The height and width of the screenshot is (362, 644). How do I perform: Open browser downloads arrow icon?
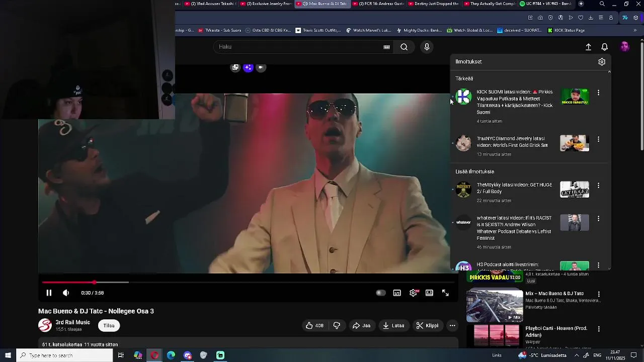pyautogui.click(x=591, y=18)
